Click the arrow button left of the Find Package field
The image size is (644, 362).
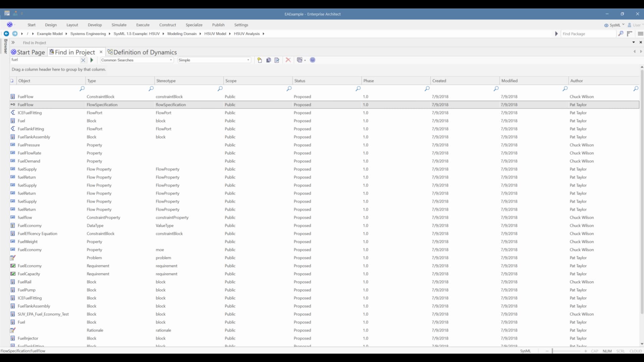pos(556,34)
